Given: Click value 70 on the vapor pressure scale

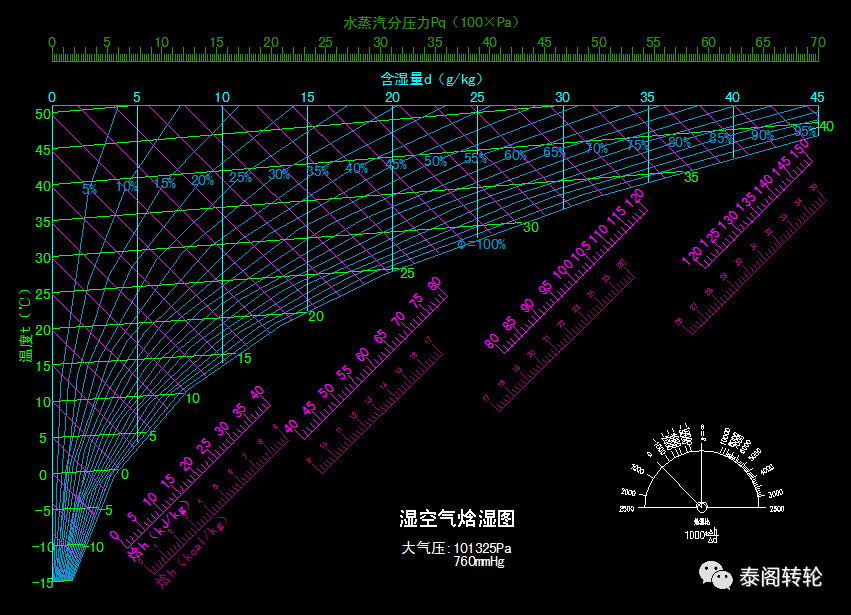Looking at the screenshot, I should click(817, 43).
